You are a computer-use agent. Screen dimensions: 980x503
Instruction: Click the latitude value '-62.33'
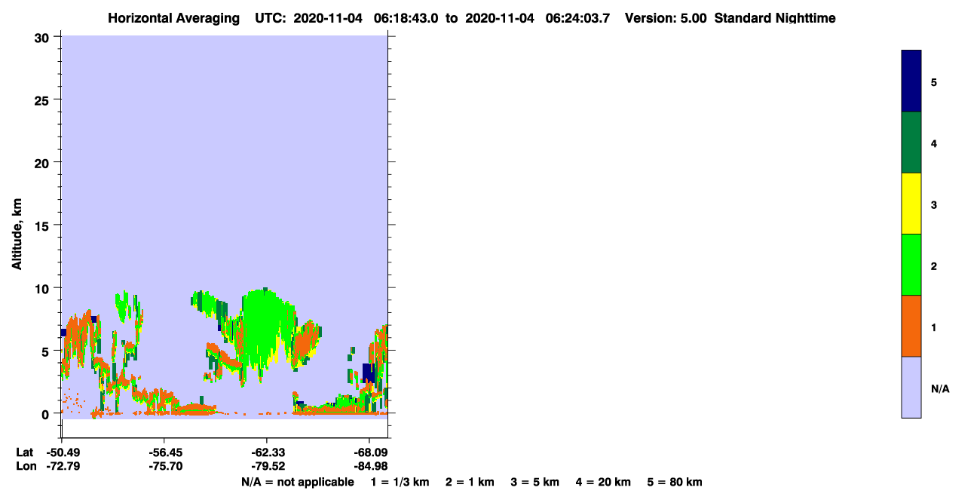coord(268,452)
